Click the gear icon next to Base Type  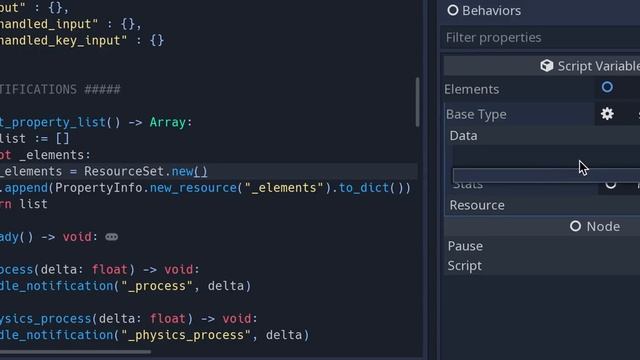coord(607,113)
